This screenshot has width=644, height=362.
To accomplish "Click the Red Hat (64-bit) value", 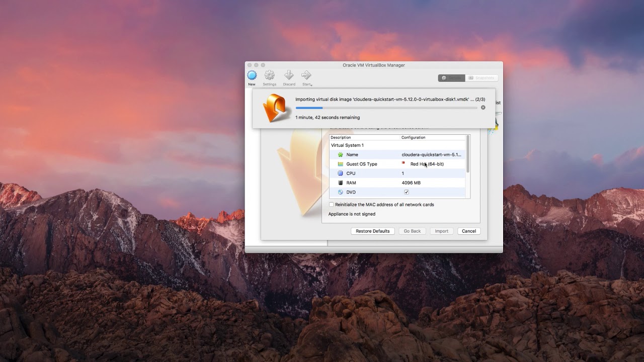I will 427,164.
